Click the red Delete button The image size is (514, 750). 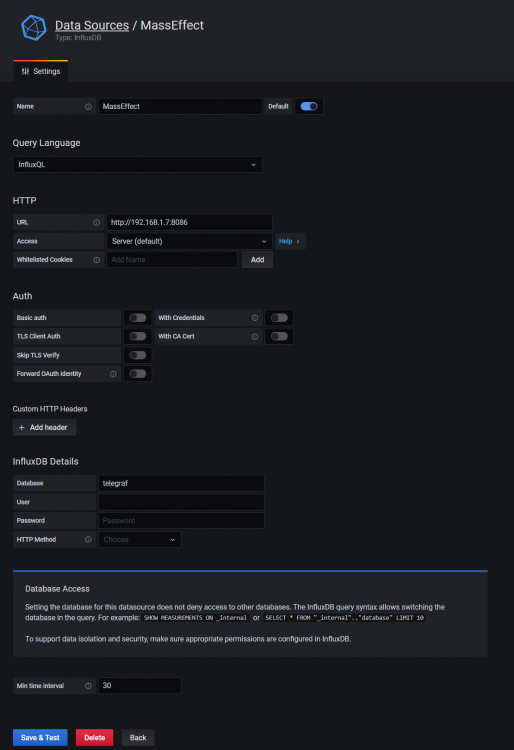point(95,738)
